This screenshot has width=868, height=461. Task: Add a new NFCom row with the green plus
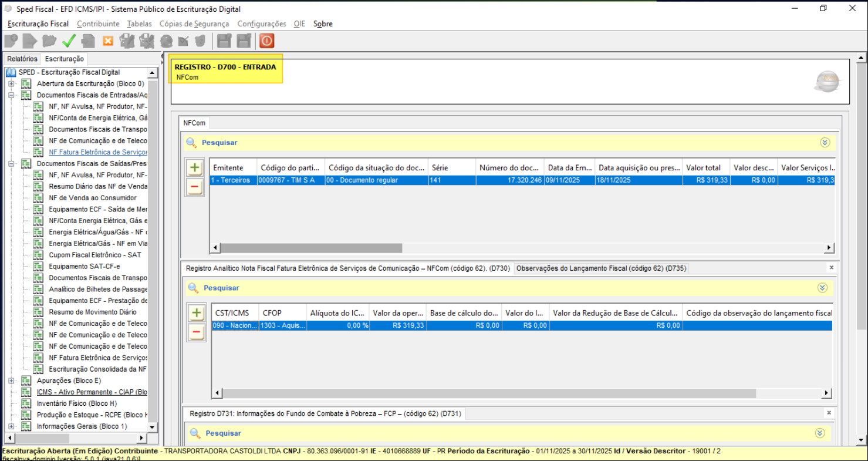click(x=195, y=168)
